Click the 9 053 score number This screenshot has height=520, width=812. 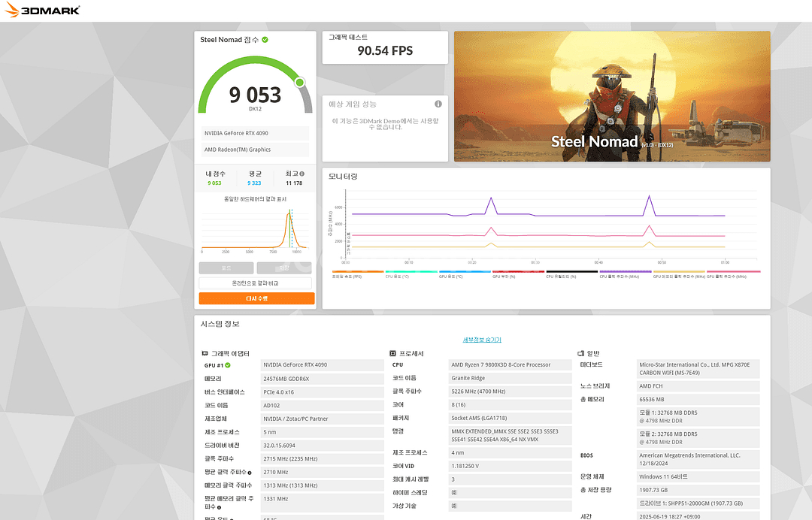pos(256,95)
